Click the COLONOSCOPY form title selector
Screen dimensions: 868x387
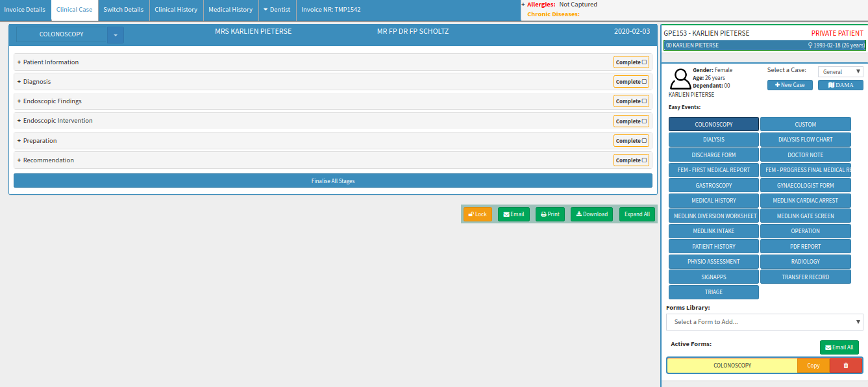tap(62, 34)
